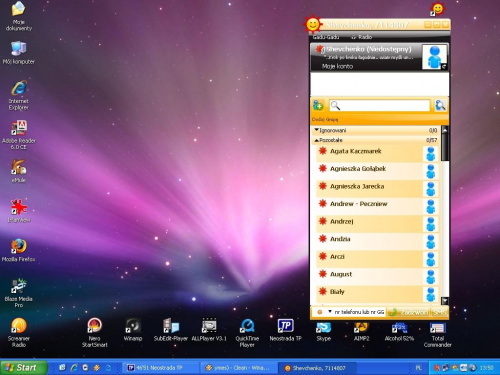Click the Dodaj Grupę link

[325, 119]
